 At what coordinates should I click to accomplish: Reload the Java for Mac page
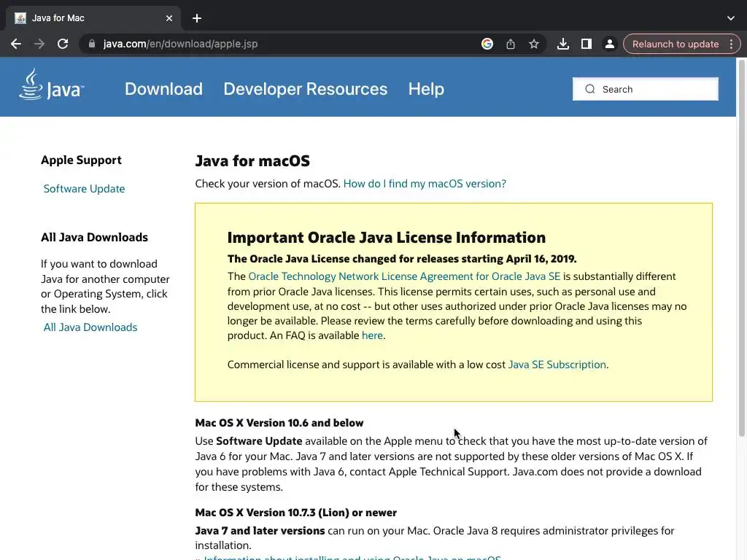tap(63, 44)
